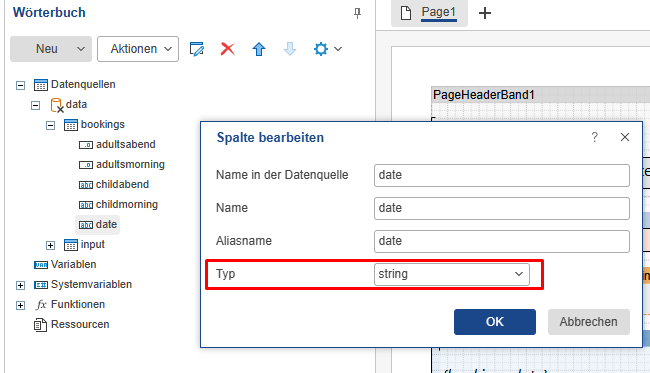Select the input table item

tap(92, 245)
